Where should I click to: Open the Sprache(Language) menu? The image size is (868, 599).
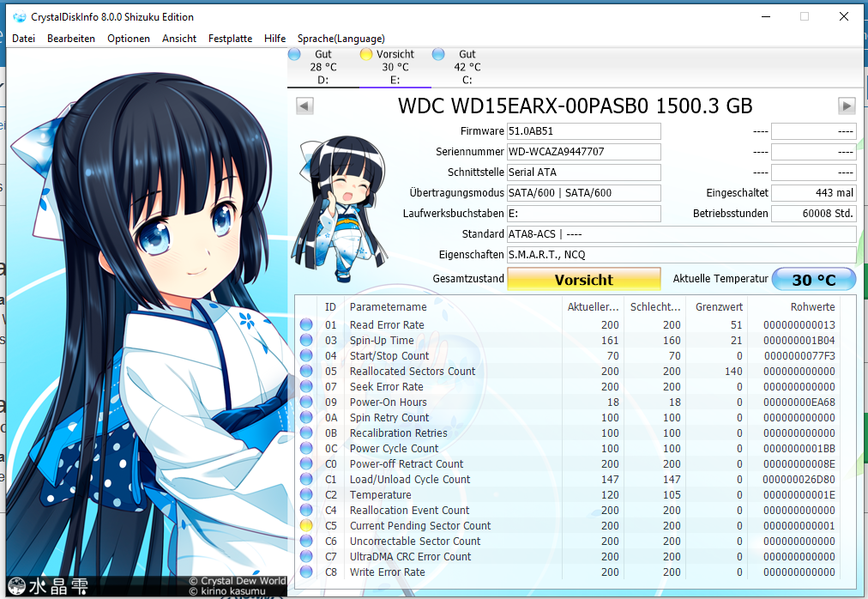coord(341,39)
